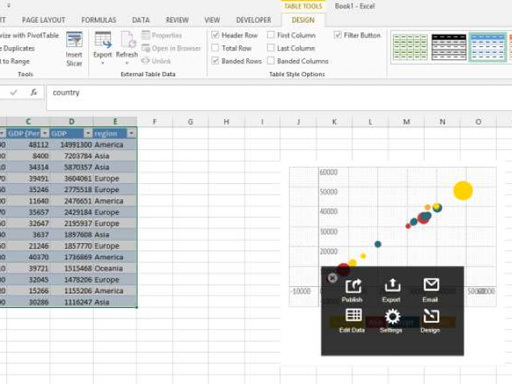Click the Publish icon in chart overlay
This screenshot has width=512, height=384.
(x=353, y=286)
